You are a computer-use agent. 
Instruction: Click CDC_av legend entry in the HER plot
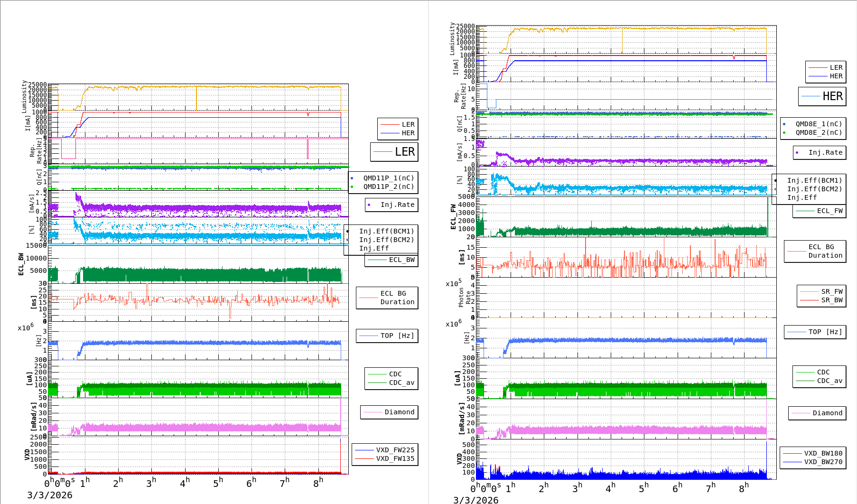click(829, 381)
